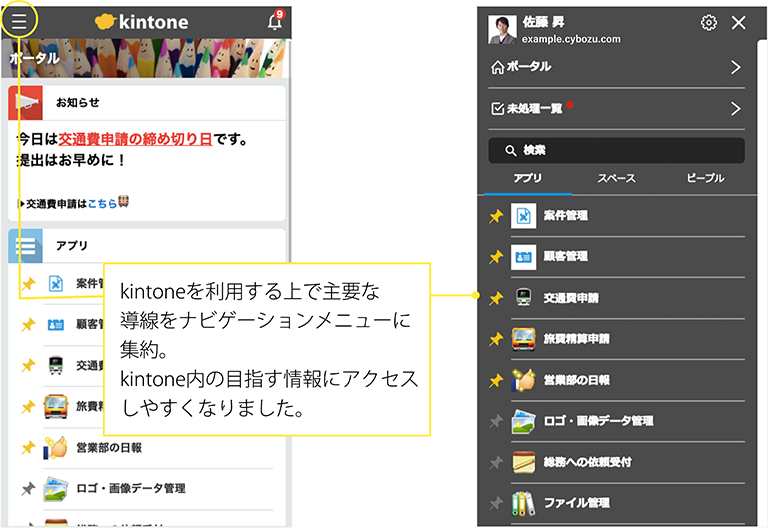
Task: Switch to the スペース tab
Action: tap(616, 178)
